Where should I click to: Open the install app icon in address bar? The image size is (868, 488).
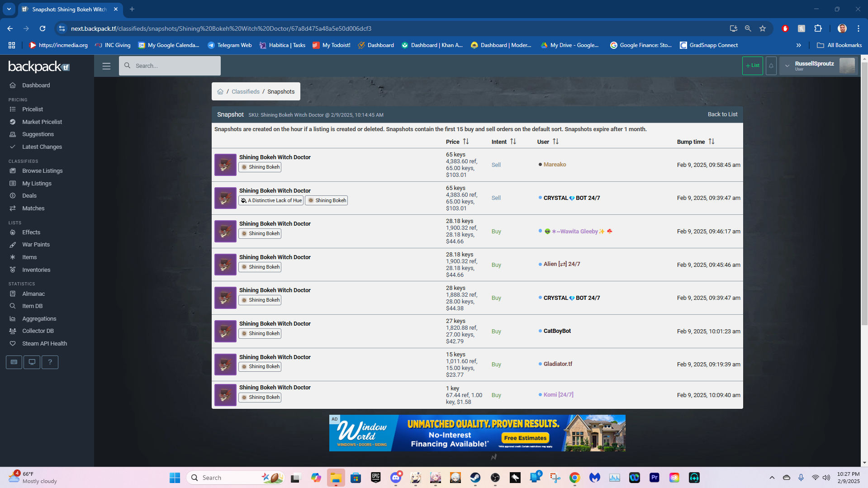[734, 28]
